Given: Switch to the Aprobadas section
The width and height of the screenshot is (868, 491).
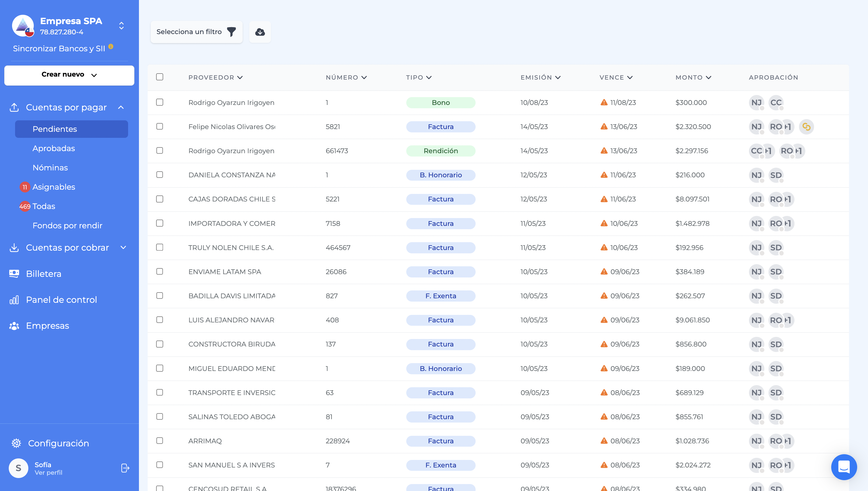Looking at the screenshot, I should 54,148.
